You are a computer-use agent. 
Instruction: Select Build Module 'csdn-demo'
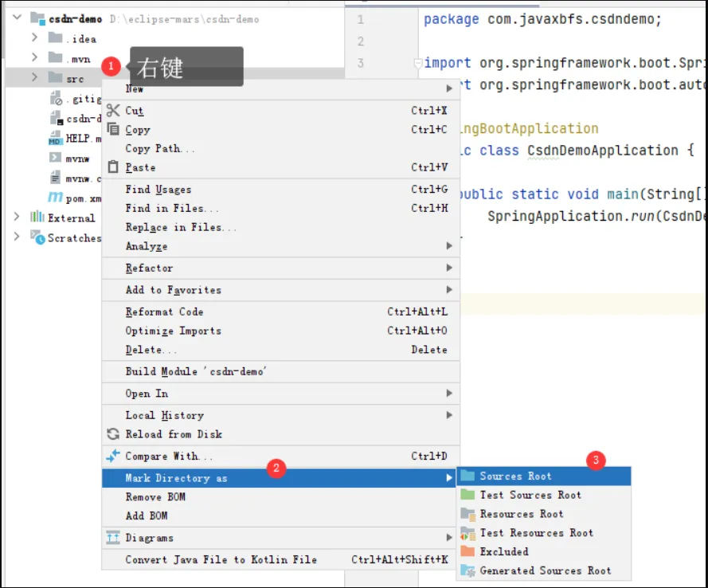tap(281, 371)
